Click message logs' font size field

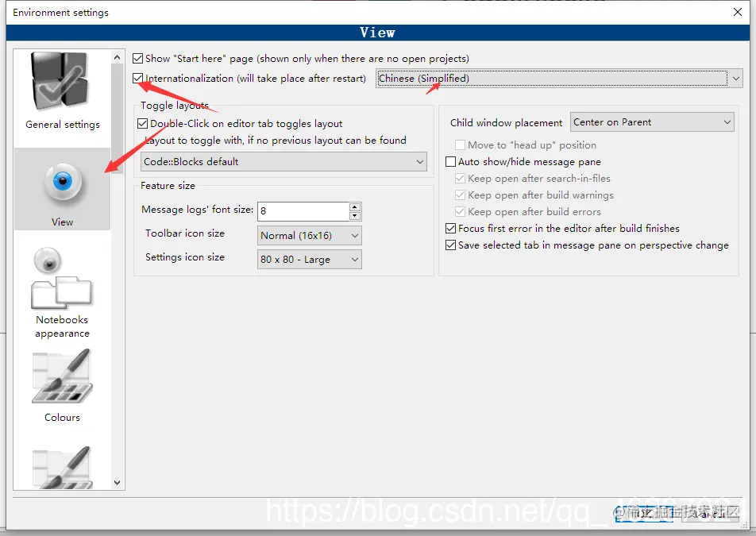(x=303, y=211)
